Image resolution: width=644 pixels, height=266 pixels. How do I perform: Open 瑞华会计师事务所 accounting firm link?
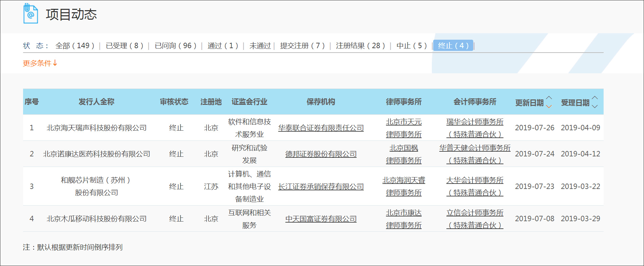click(475, 128)
